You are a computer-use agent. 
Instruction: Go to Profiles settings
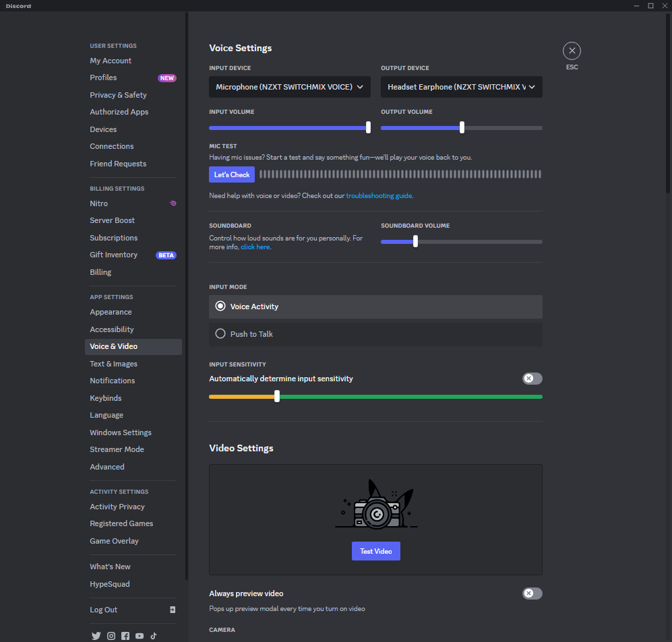pos(133,77)
